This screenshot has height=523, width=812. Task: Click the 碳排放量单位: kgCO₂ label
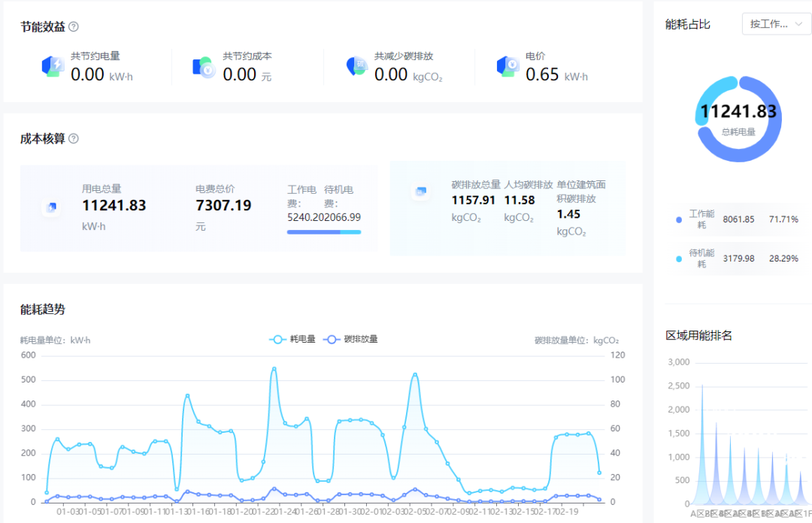tap(577, 340)
